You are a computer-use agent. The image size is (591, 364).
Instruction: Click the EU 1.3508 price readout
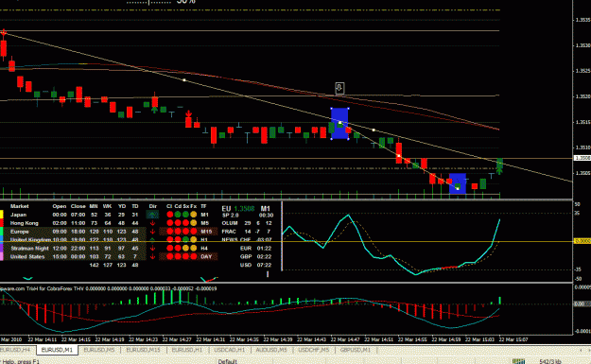click(x=238, y=209)
